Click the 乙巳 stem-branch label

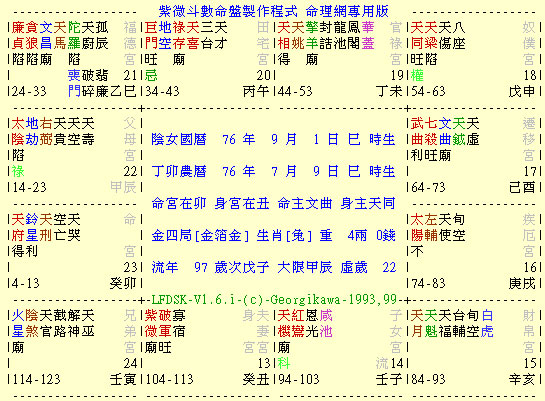123,91
